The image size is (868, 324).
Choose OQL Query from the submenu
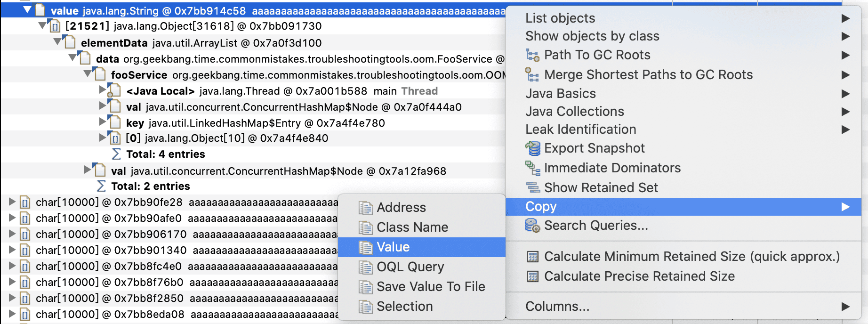pos(410,267)
